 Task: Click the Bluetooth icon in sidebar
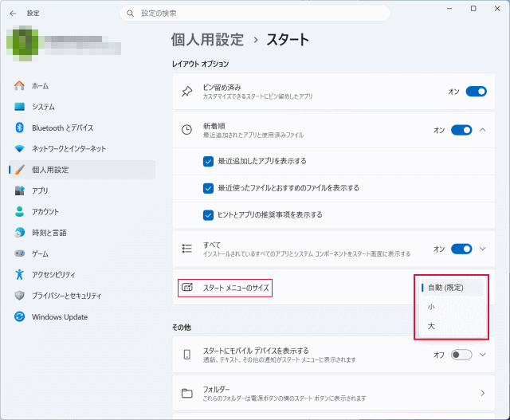pyautogui.click(x=19, y=128)
